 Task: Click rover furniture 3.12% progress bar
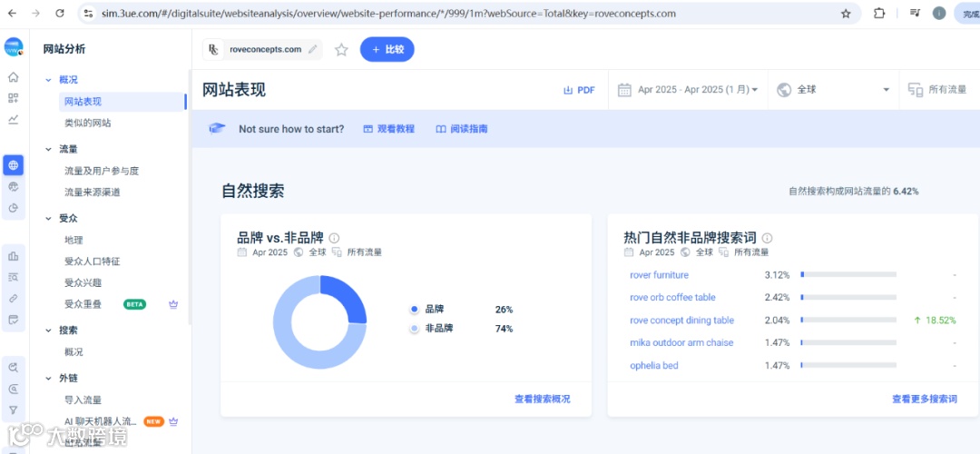click(848, 274)
